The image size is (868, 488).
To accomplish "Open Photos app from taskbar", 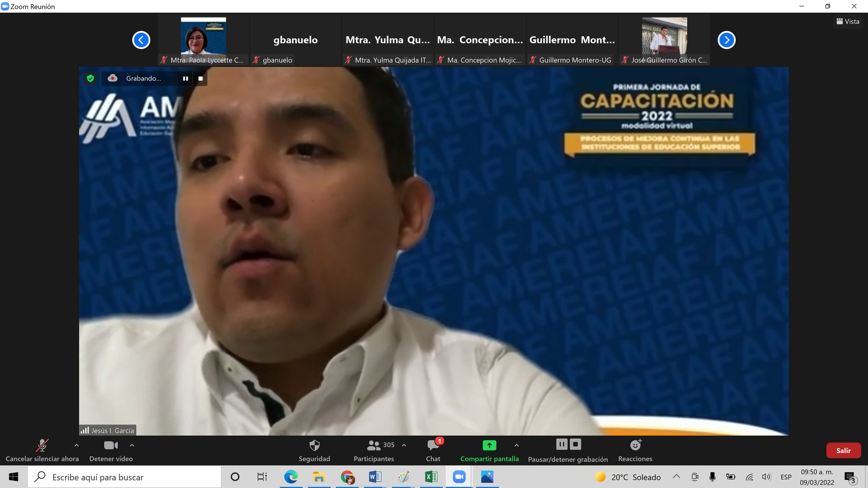I will 487,477.
